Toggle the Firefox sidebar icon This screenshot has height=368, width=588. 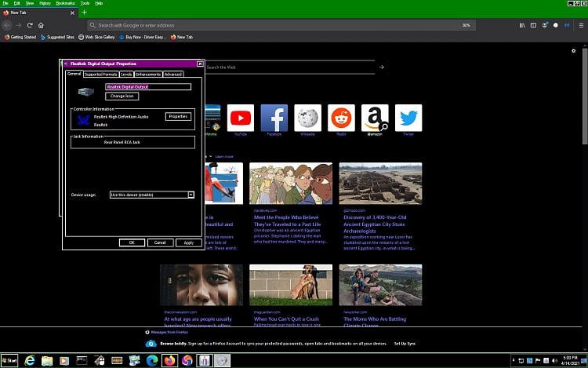point(533,25)
